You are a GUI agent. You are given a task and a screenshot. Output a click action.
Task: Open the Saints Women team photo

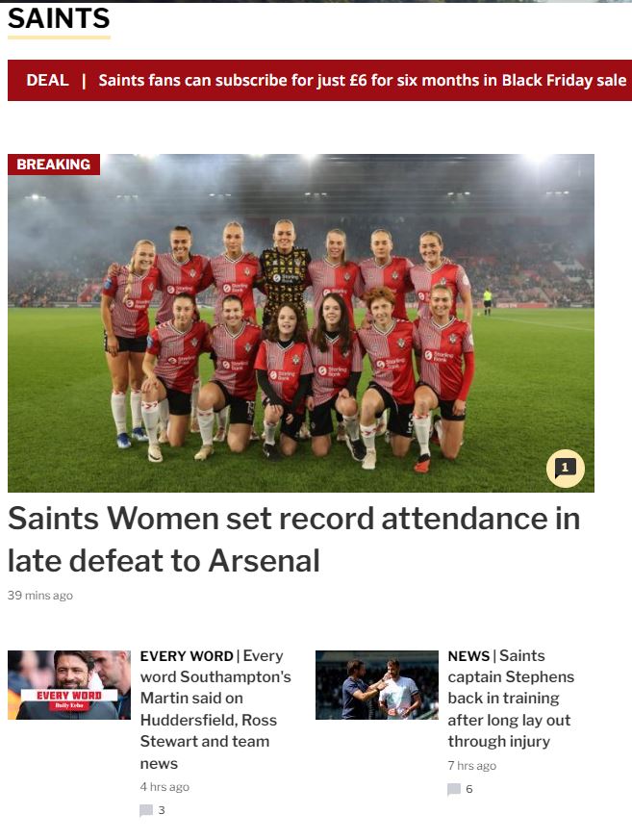click(x=301, y=323)
